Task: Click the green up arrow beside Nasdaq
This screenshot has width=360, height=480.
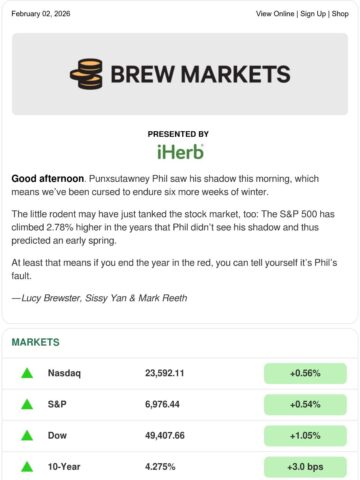Action: coord(27,373)
